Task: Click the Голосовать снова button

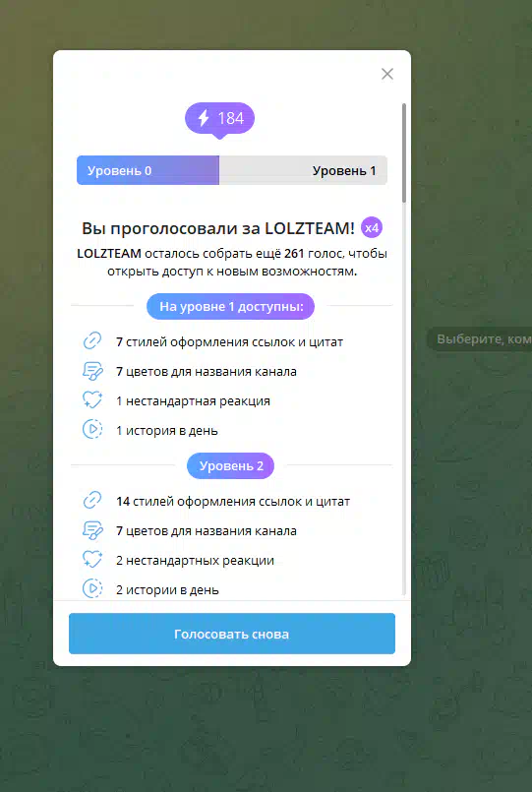Action: pos(232,634)
